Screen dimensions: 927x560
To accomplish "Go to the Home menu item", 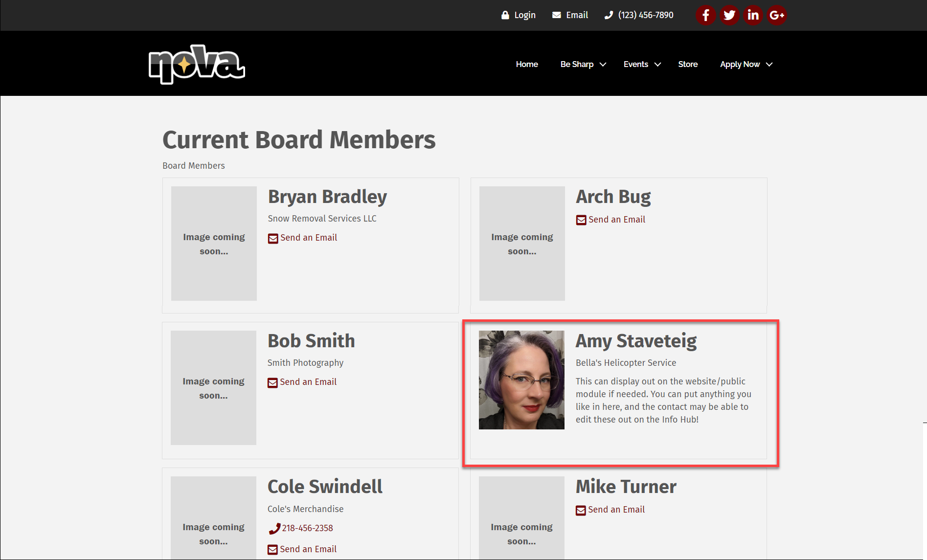I will point(527,65).
